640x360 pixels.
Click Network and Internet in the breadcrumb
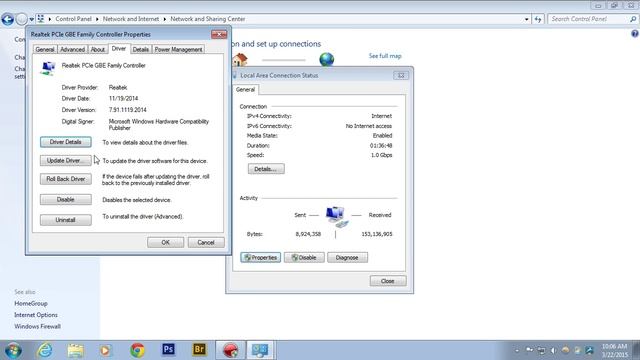(131, 19)
